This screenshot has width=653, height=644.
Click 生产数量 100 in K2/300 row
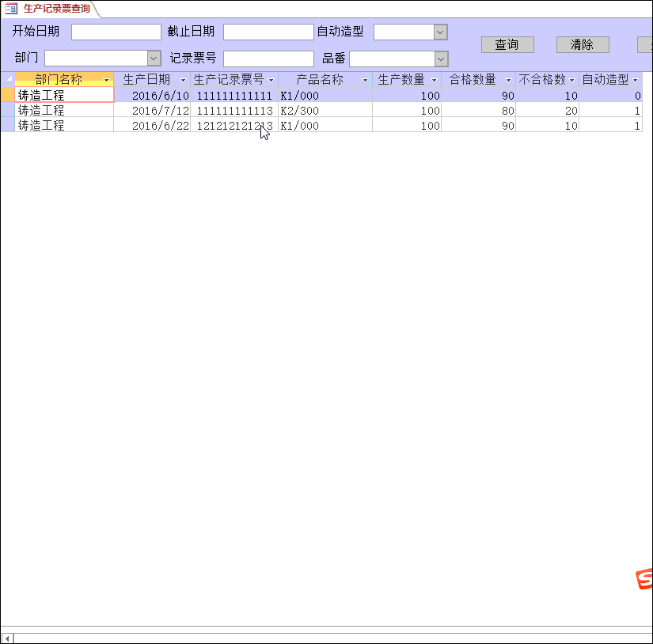click(407, 110)
